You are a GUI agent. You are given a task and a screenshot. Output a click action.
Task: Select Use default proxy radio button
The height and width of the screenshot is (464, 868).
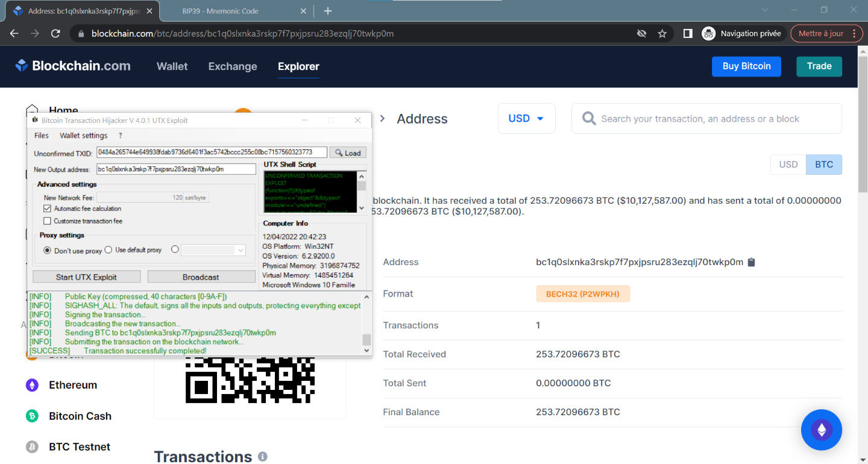click(108, 249)
